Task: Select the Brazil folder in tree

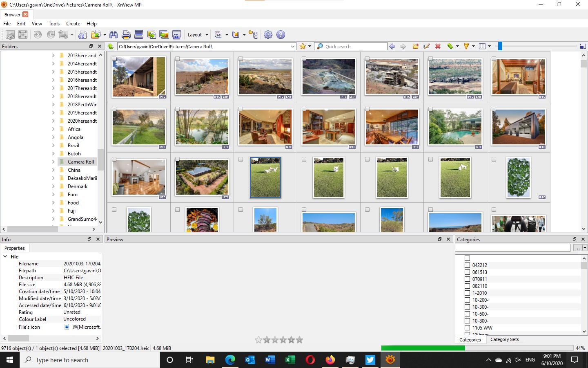Action: 73,145
